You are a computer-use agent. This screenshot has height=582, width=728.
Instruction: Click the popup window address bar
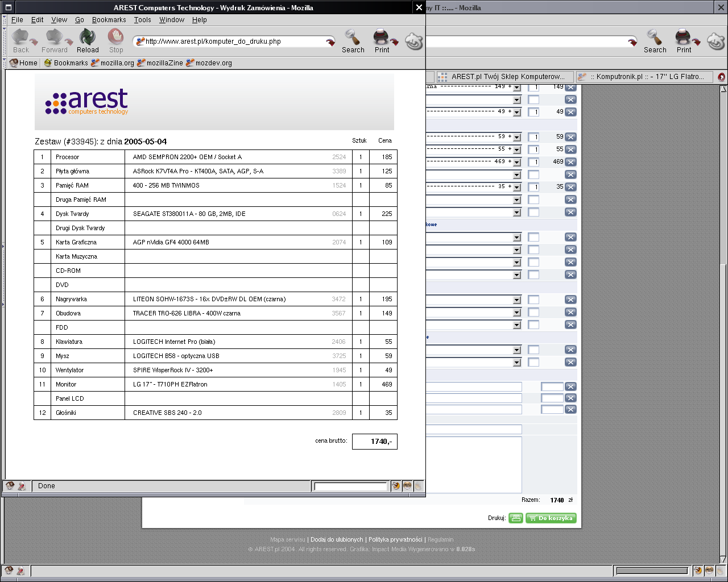click(x=233, y=41)
